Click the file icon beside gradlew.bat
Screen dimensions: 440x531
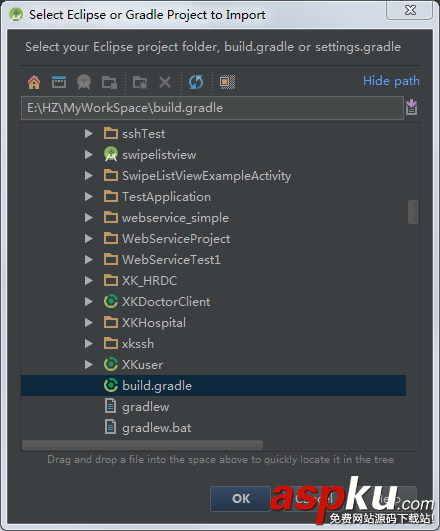coord(110,427)
